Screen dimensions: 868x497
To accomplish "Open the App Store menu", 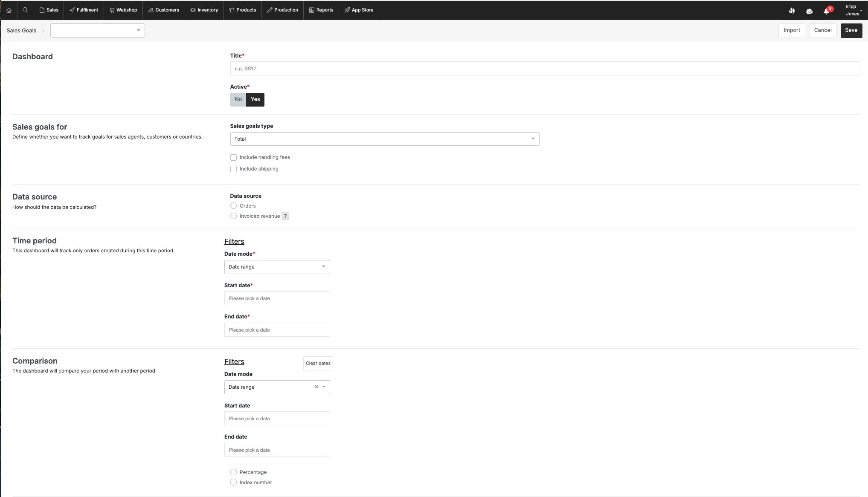I will click(x=359, y=10).
